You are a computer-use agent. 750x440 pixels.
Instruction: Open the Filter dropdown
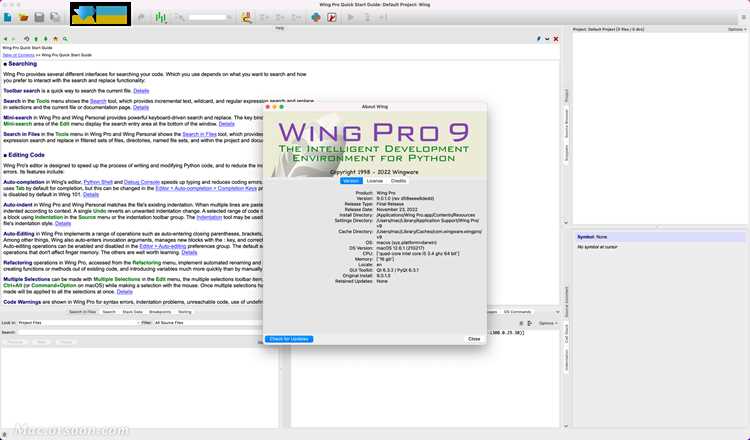pos(208,323)
